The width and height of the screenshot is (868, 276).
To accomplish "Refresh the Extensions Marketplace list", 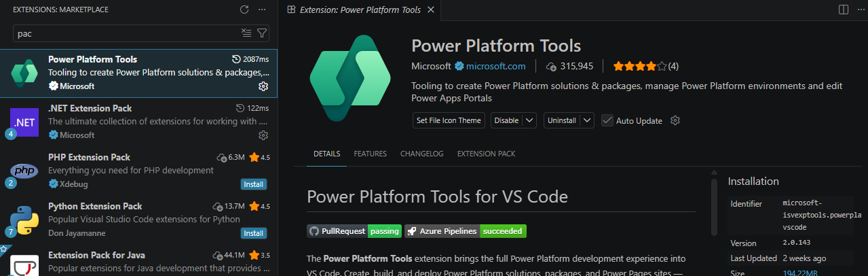I will 244,10.
